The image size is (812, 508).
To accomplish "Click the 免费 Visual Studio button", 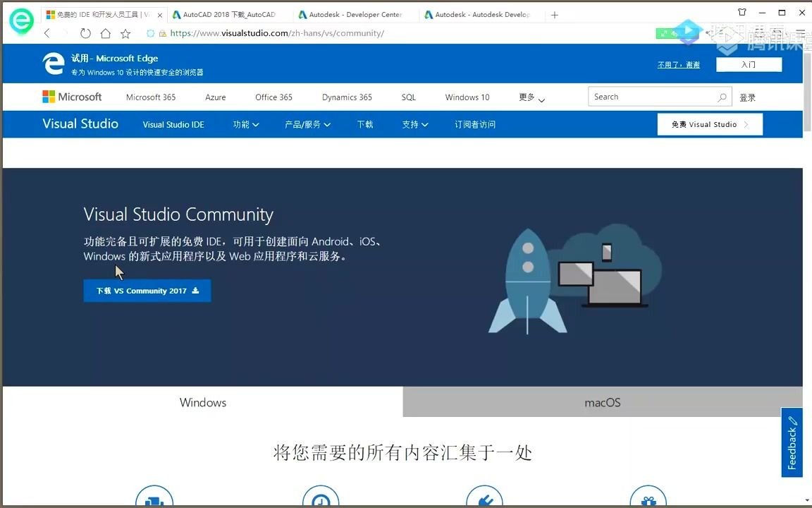I will pos(708,123).
